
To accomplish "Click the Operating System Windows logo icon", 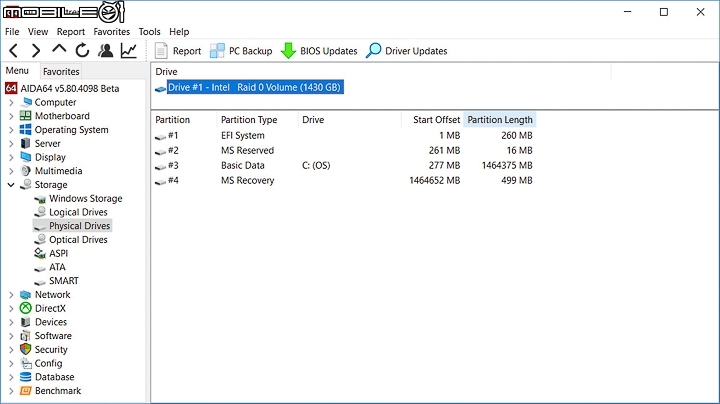I will (x=26, y=129).
